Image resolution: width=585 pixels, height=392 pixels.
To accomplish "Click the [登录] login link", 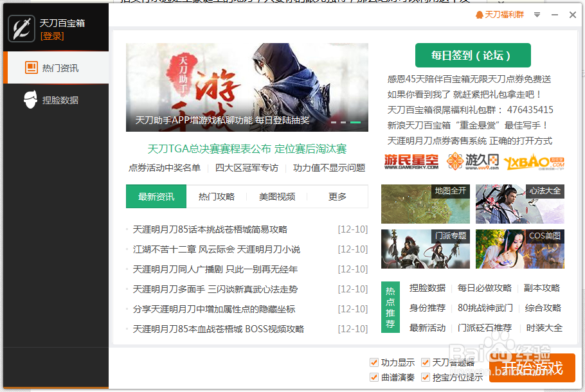I will coord(52,36).
